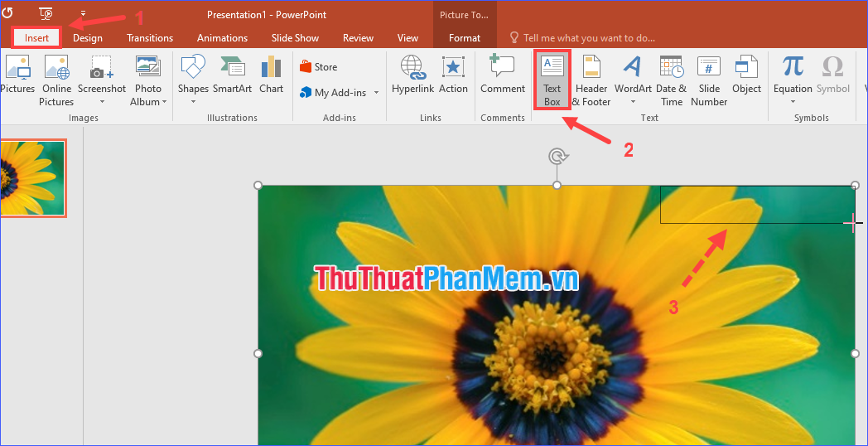The image size is (868, 446).
Task: Click the picture's top-left corner handle
Action: point(258,185)
